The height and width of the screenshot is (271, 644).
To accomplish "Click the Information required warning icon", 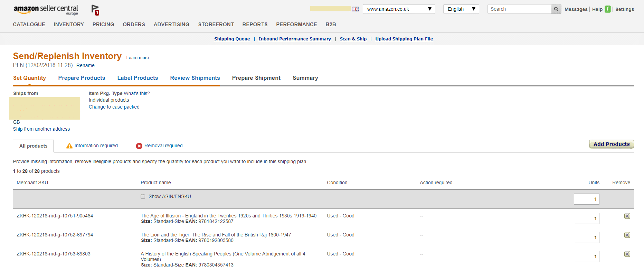I will point(69,146).
